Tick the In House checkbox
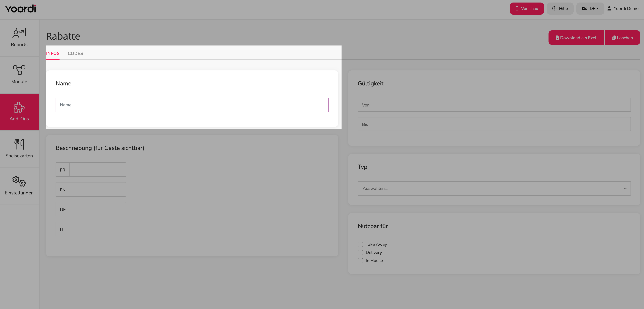The width and height of the screenshot is (644, 309). point(360,261)
